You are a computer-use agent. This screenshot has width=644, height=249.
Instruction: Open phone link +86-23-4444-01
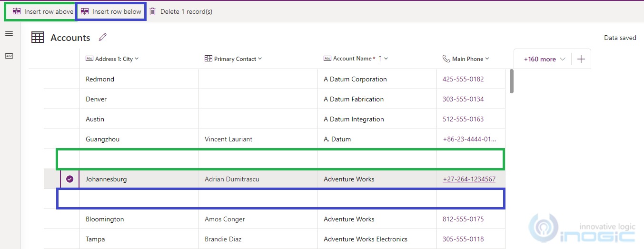click(x=469, y=139)
